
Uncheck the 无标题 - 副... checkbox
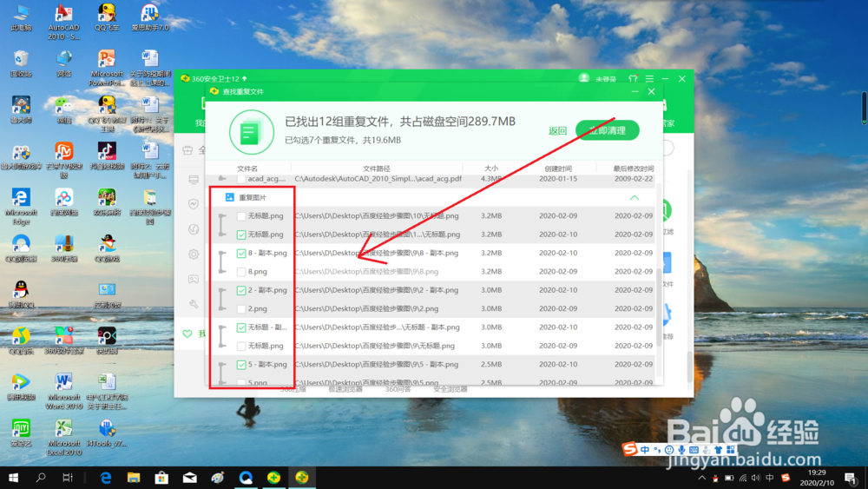(x=240, y=327)
